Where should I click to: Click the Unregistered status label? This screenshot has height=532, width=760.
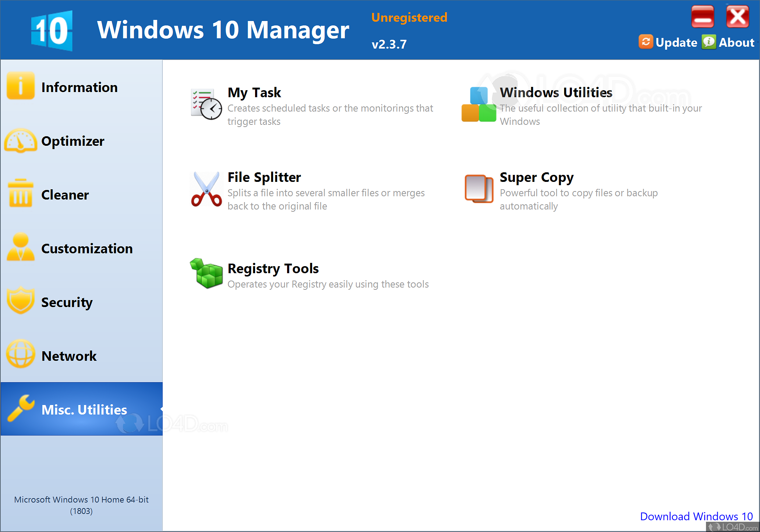click(x=409, y=17)
